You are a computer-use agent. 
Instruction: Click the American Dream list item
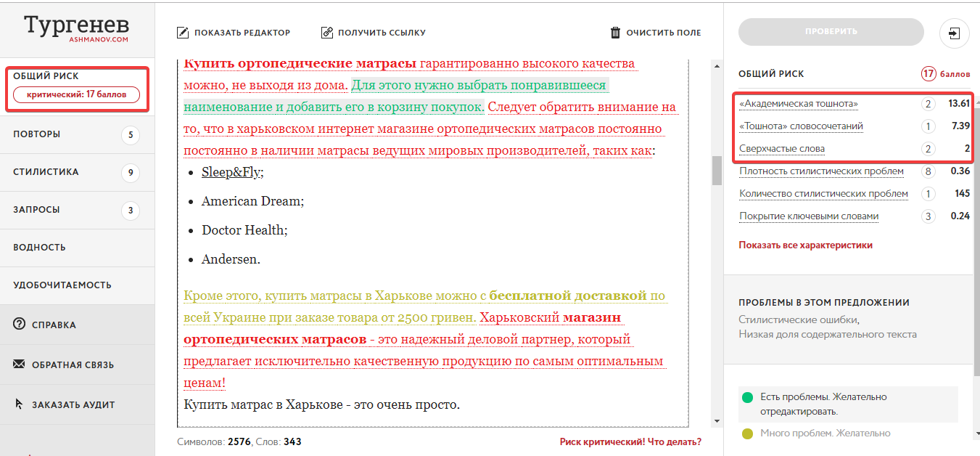tap(252, 201)
